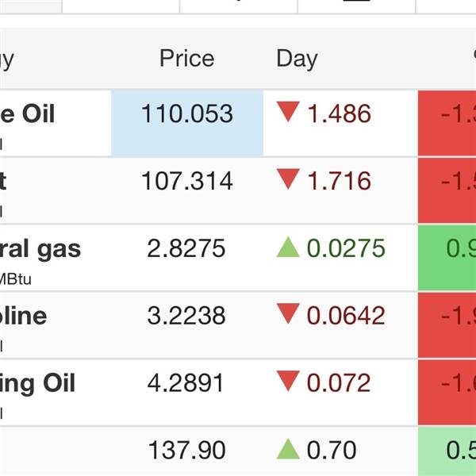This screenshot has width=476, height=476.
Task: Click the red down arrow beside 0.0642
Action: click(x=288, y=316)
